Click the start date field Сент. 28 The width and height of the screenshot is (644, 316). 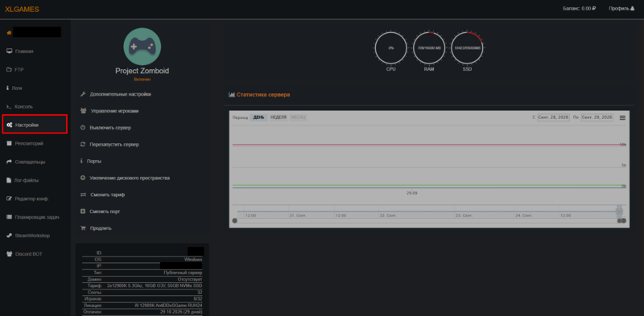pos(554,117)
